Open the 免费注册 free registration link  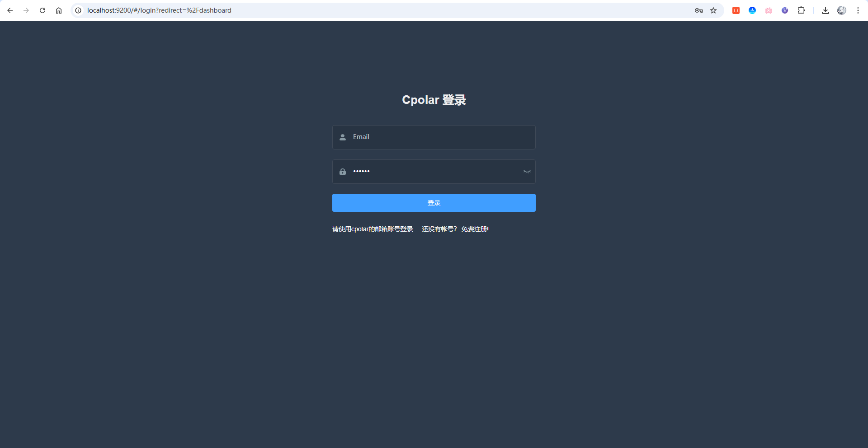(x=475, y=229)
